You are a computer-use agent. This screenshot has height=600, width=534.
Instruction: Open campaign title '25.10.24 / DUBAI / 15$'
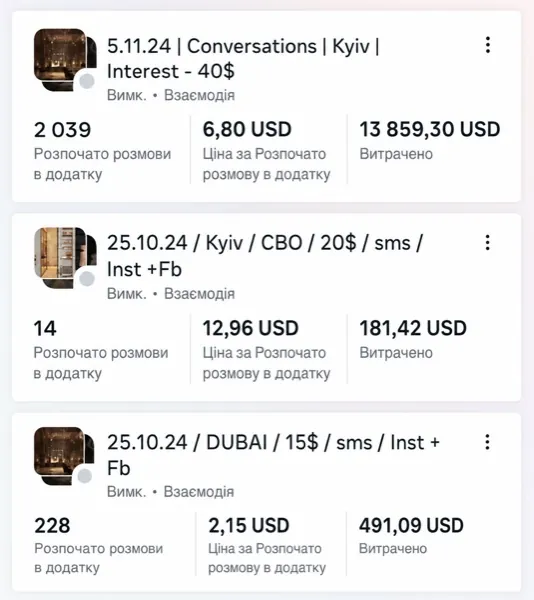(x=273, y=455)
